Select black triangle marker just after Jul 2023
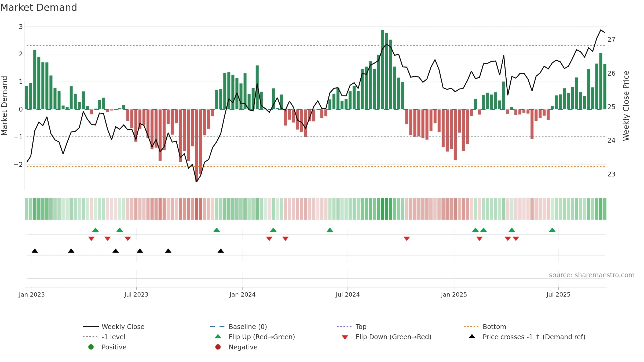644x362 pixels. (x=140, y=251)
